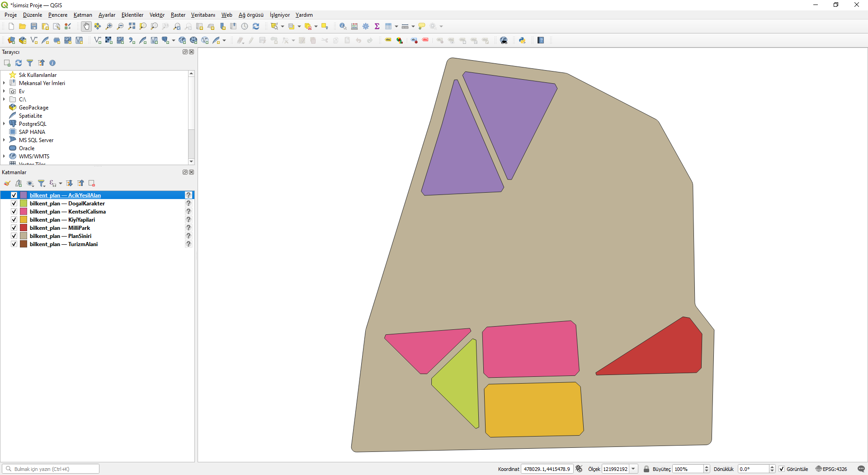Open the Vektör menu

pyautogui.click(x=157, y=15)
